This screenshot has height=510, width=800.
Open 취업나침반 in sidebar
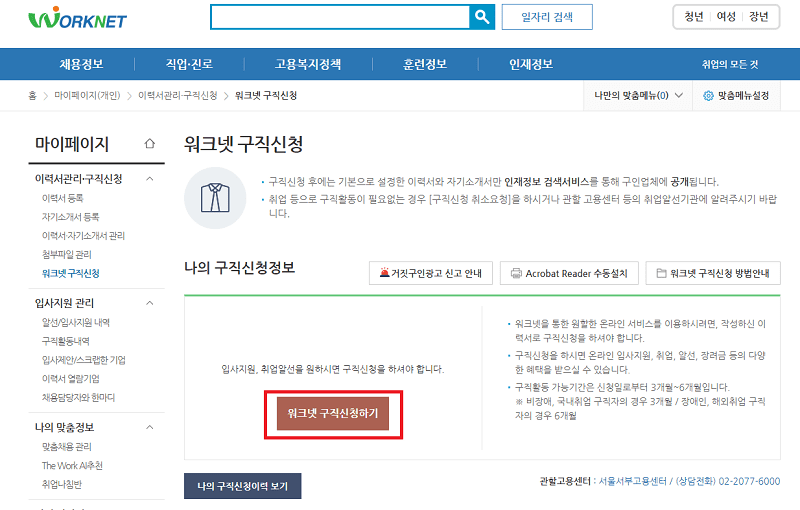click(x=62, y=484)
